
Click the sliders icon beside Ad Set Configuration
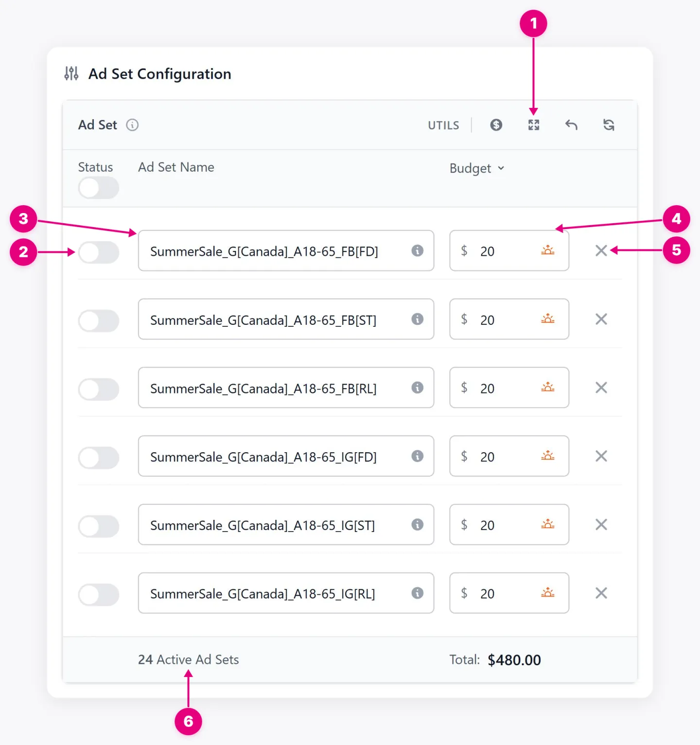pos(71,73)
